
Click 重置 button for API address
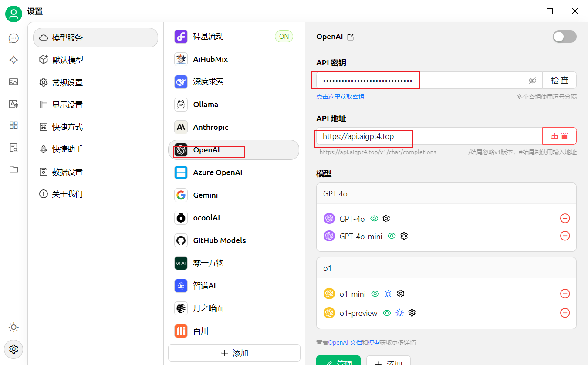click(x=559, y=136)
